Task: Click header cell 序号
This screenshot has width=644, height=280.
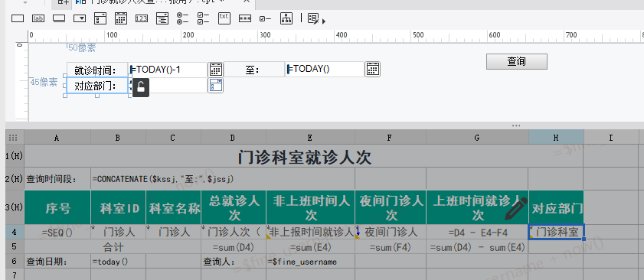Action: click(x=57, y=208)
